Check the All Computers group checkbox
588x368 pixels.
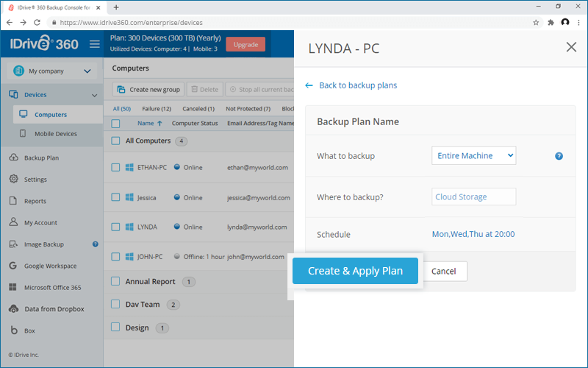point(115,141)
